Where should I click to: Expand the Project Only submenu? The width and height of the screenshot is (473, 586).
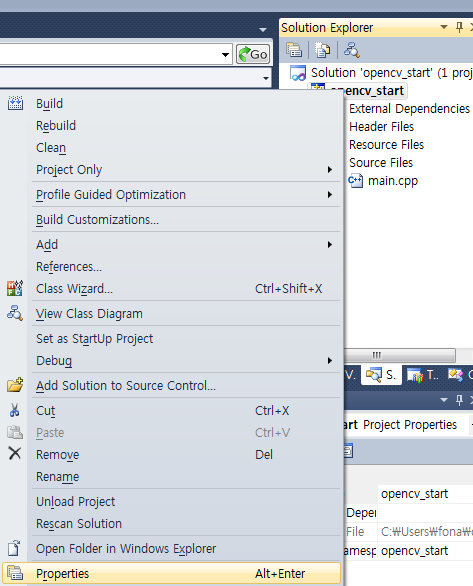coord(171,170)
